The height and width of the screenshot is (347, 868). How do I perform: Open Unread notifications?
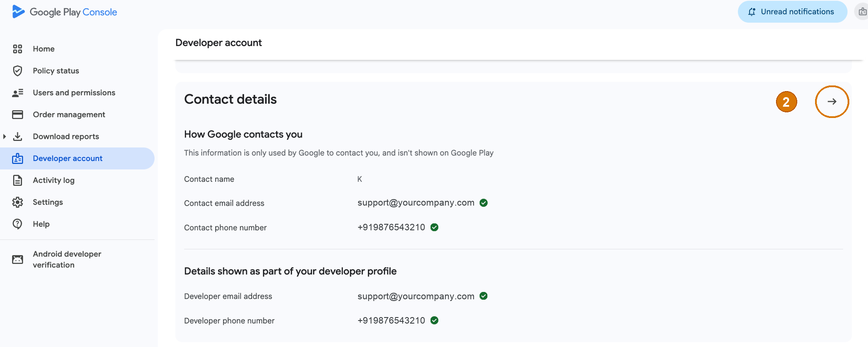tap(792, 12)
